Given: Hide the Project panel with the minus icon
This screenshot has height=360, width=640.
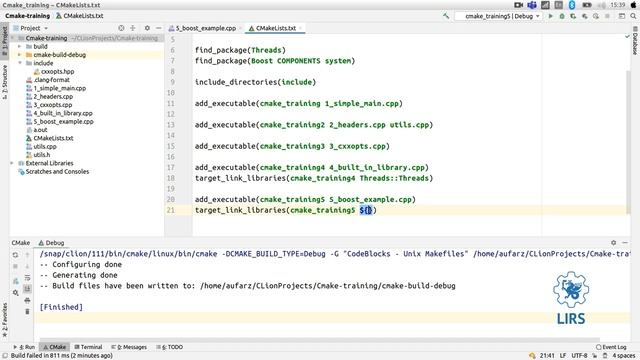Looking at the screenshot, I should [x=158, y=28].
